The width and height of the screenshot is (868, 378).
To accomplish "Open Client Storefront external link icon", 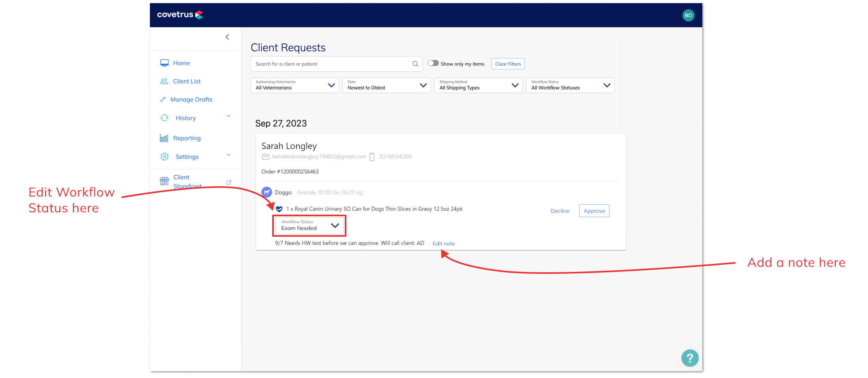I will tap(229, 182).
